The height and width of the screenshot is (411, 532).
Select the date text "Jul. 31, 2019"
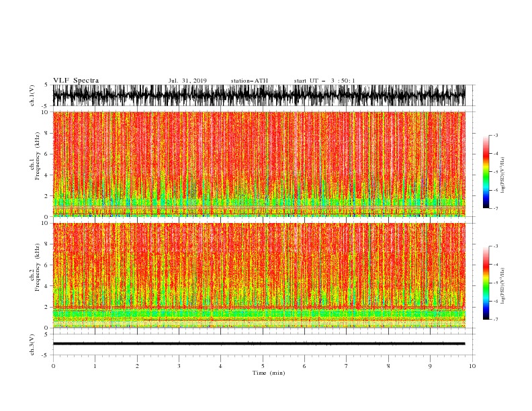click(187, 81)
